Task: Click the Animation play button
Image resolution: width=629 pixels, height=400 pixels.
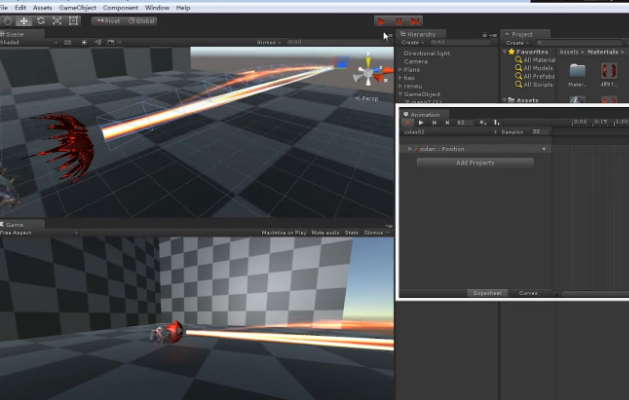Action: tap(421, 123)
